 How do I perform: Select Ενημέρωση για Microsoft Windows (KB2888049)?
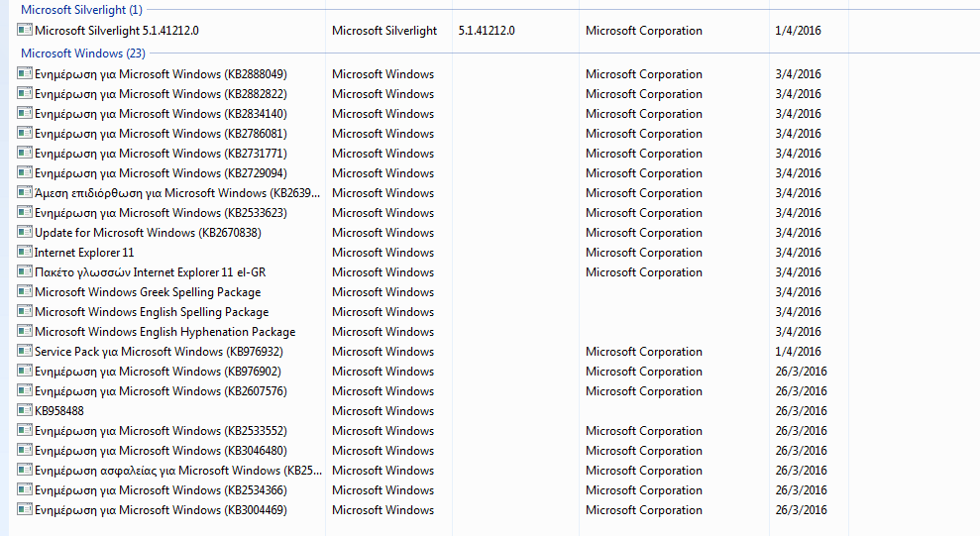[161, 74]
